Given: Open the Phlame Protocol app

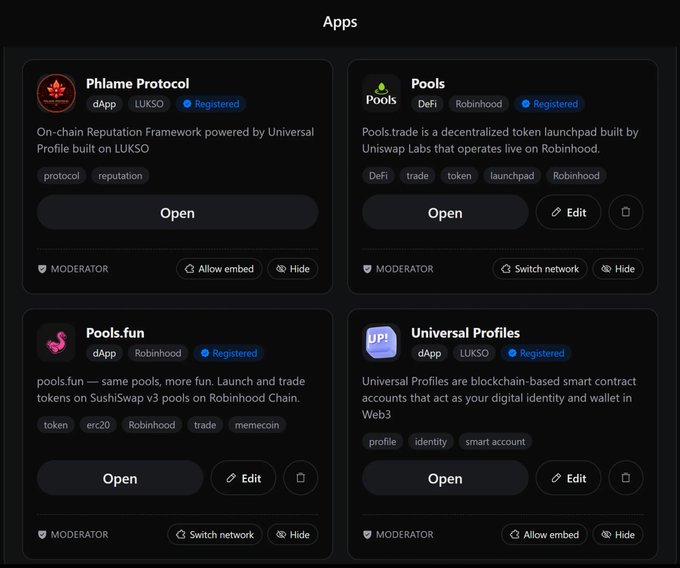Looking at the screenshot, I should [177, 212].
